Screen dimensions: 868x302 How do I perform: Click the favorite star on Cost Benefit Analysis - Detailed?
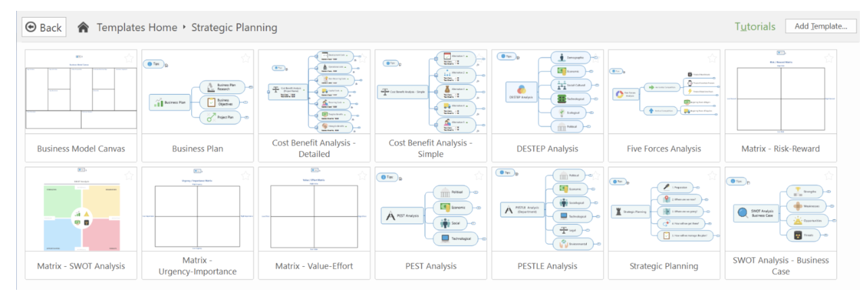362,59
